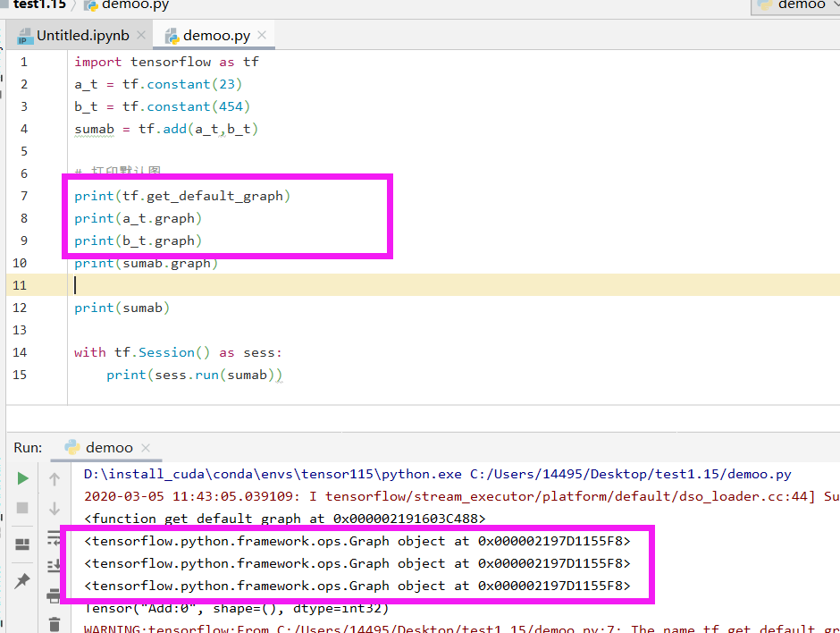Click the Tensor("Add:0") output line
840x633 pixels.
click(x=237, y=608)
